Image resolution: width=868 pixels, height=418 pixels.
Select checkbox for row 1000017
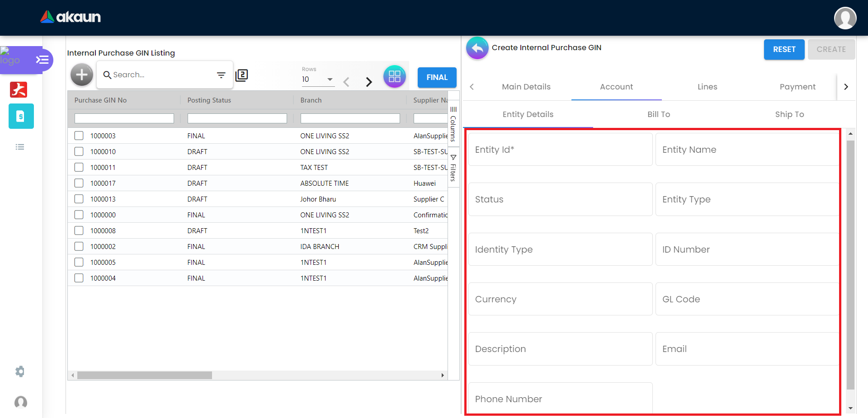[x=79, y=183]
